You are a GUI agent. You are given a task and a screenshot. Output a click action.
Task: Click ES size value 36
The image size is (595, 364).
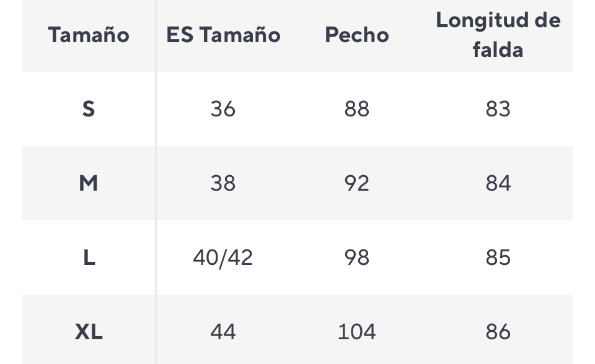[x=223, y=109]
